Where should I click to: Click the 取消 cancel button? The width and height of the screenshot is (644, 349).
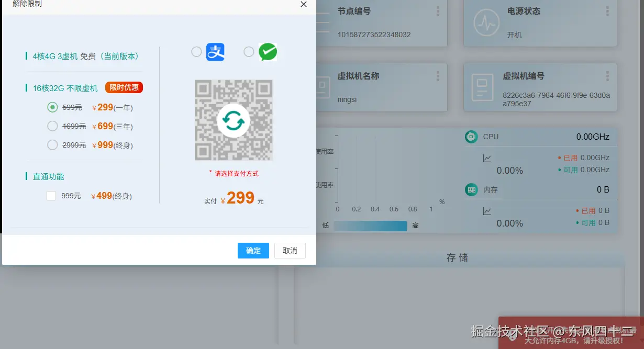point(290,251)
